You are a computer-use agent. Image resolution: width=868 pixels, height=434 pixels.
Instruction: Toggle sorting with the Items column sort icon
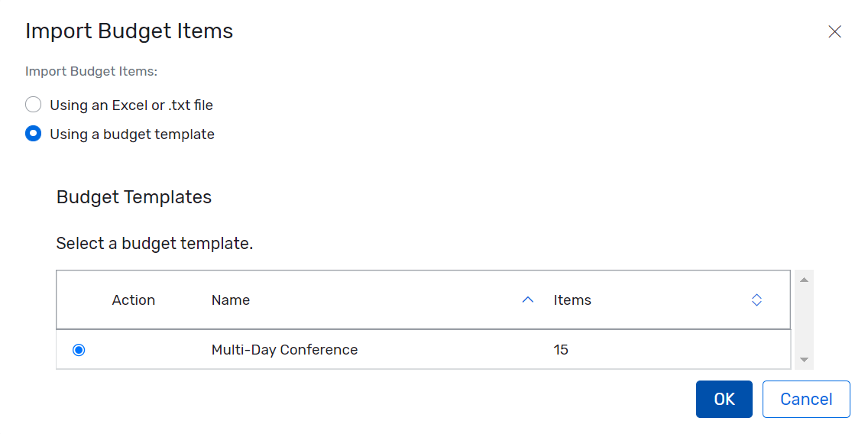pyautogui.click(x=756, y=300)
